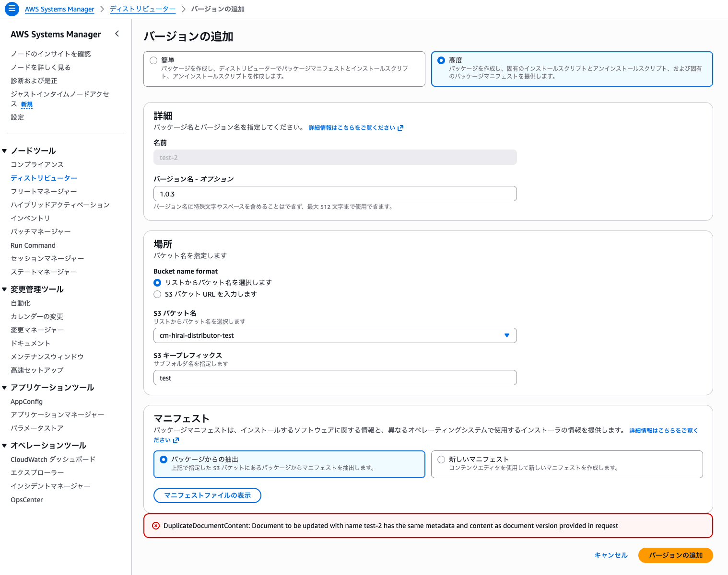Click AWS Systems Manager breadcrumb link
This screenshot has height=575, width=728.
[59, 9]
